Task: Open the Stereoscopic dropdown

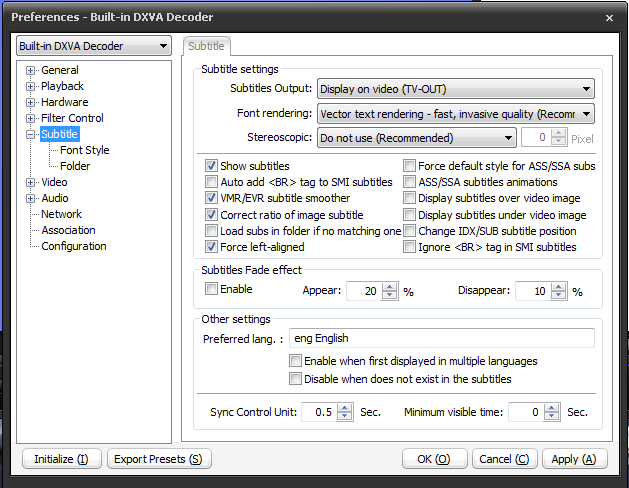Action: pyautogui.click(x=508, y=138)
